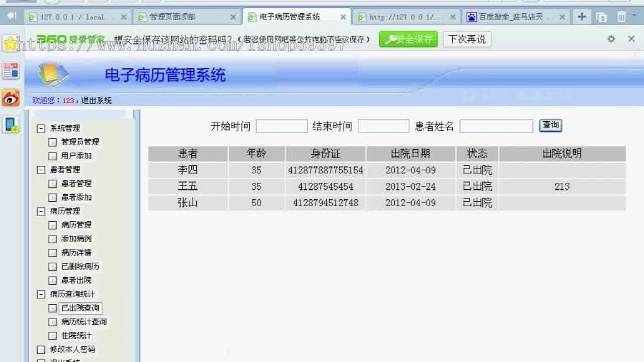This screenshot has width=644, height=362.
Task: Open 病历管理 child menu item
Action: [77, 225]
